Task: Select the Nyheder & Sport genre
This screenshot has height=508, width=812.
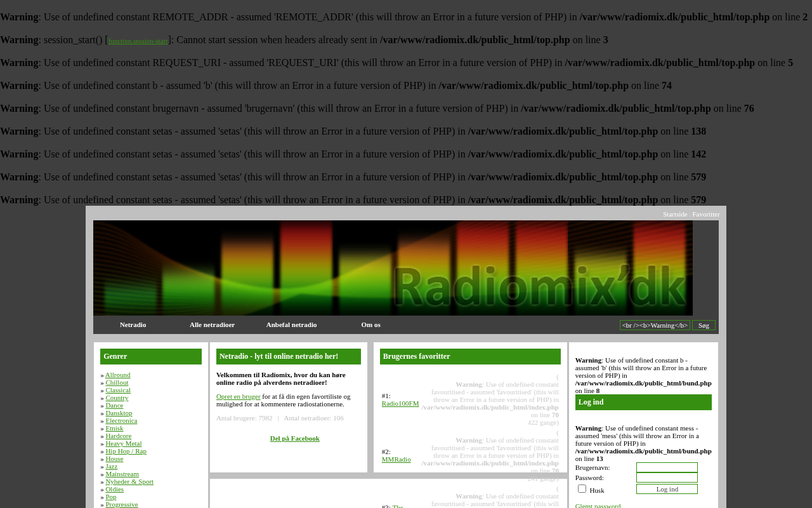Action: (x=129, y=482)
